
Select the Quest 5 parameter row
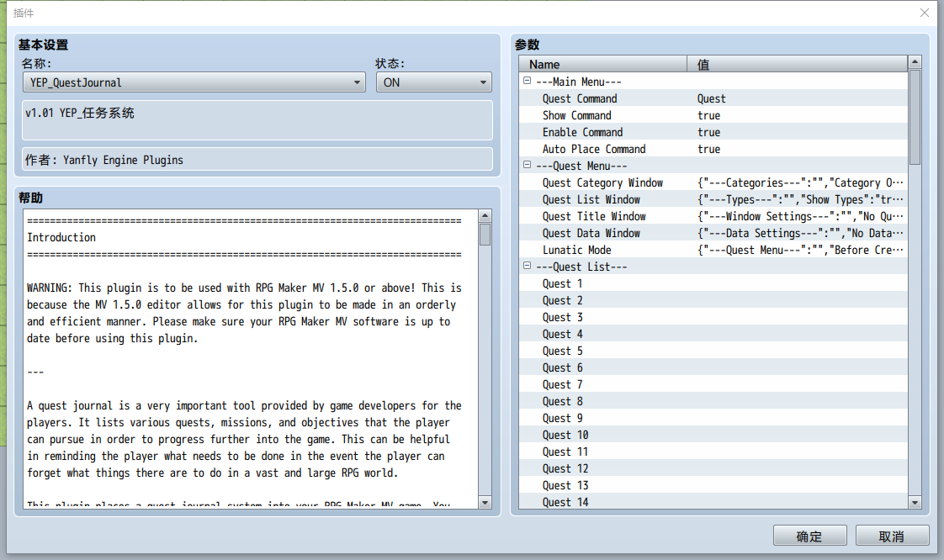713,351
